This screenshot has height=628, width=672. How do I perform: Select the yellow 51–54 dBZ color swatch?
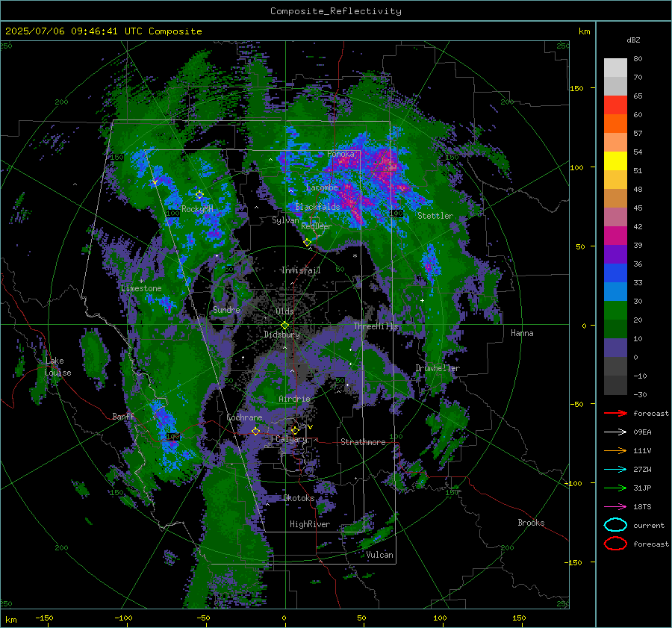[615, 161]
